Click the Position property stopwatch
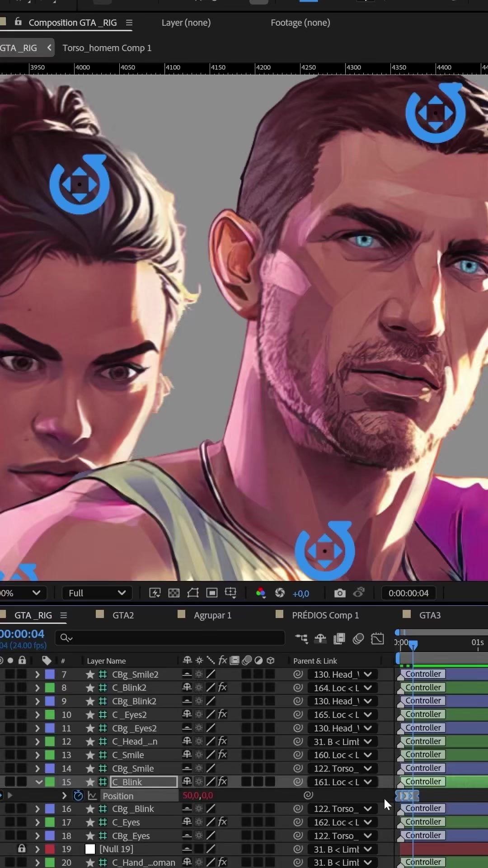Viewport: 488px width, 868px height. [78, 796]
